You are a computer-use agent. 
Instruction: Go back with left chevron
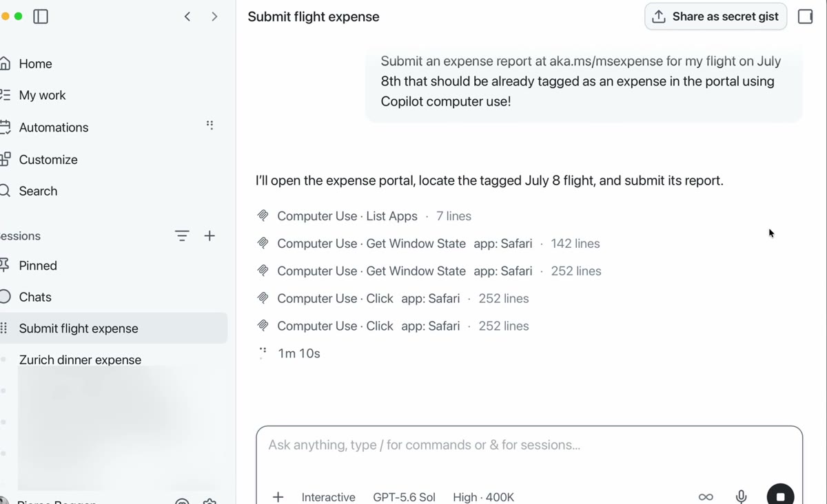point(187,17)
